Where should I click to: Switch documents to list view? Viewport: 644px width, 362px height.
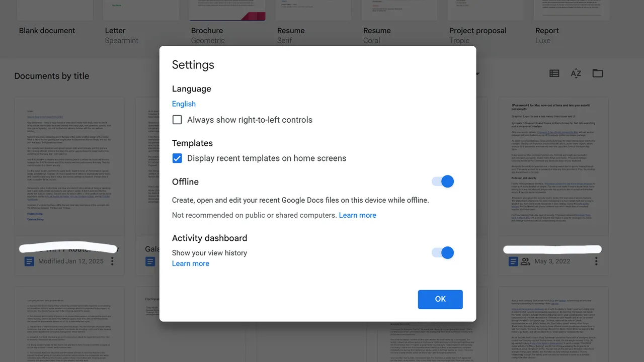pos(554,73)
